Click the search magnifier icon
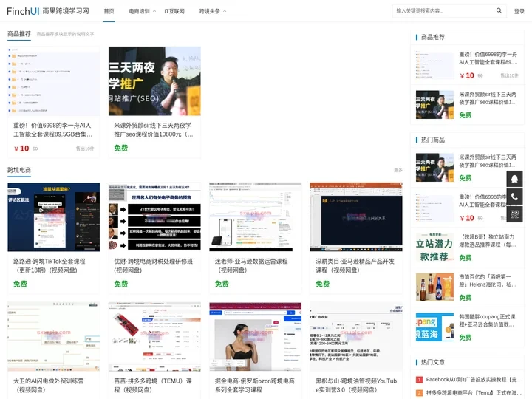The image size is (532, 399). (499, 10)
